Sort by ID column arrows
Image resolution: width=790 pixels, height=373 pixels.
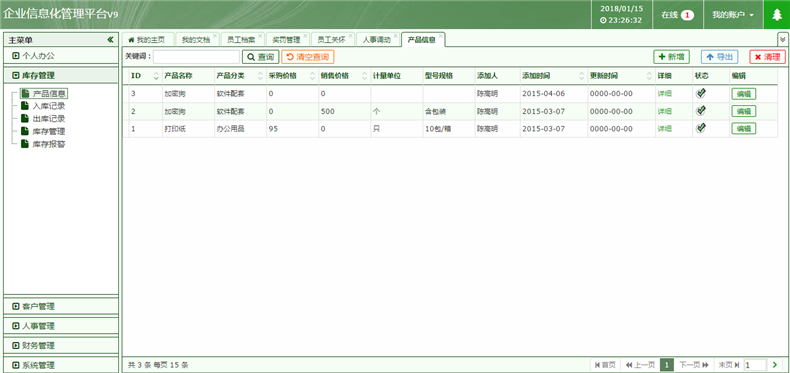156,76
